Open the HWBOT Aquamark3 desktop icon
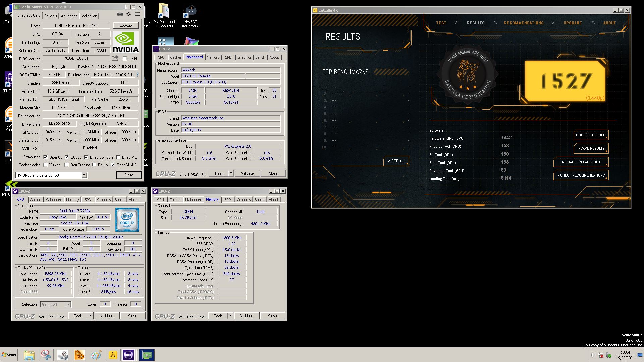Screen dimensions: 644x362 (191, 16)
